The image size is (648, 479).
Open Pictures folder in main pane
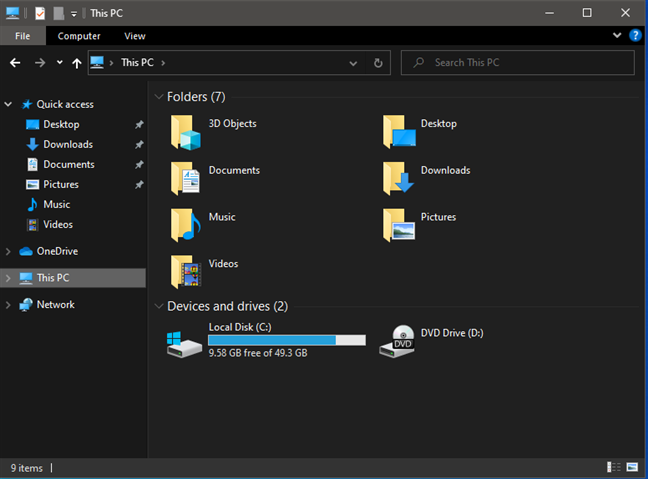click(x=400, y=225)
